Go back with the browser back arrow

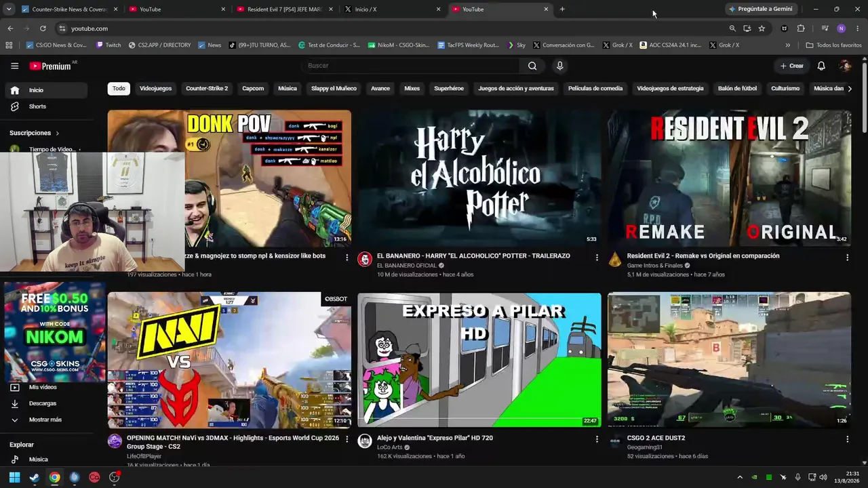tap(10, 28)
